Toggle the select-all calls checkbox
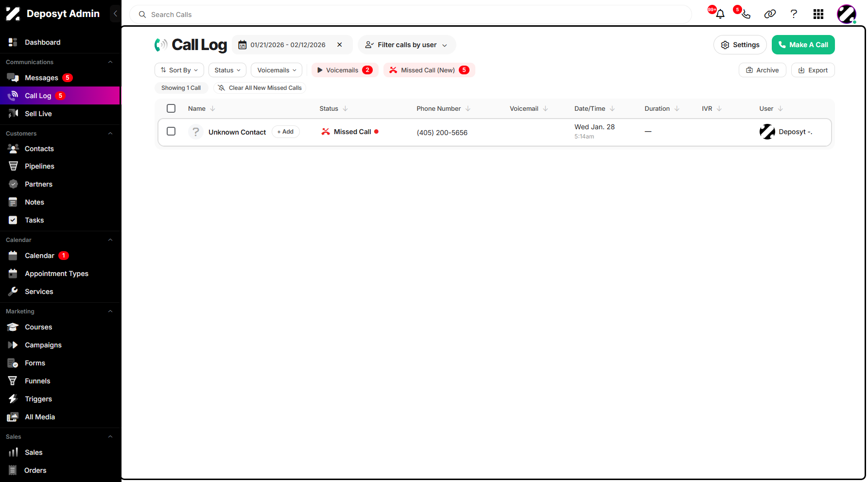 click(x=171, y=108)
